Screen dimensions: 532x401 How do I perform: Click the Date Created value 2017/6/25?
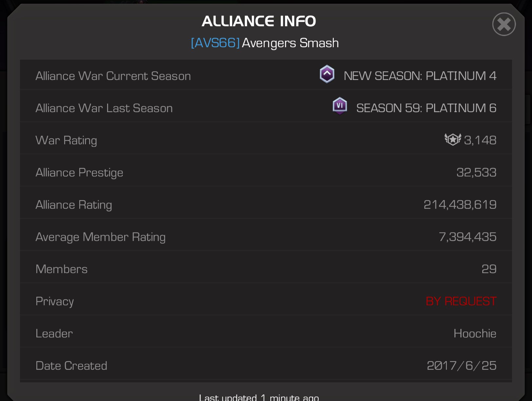click(462, 366)
